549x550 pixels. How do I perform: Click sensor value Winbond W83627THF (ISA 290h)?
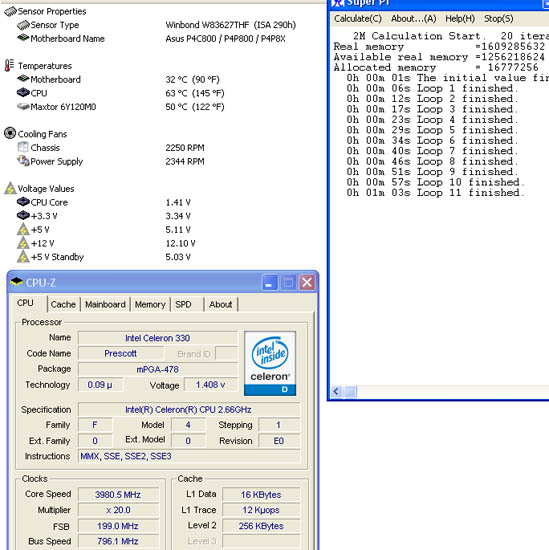(231, 25)
